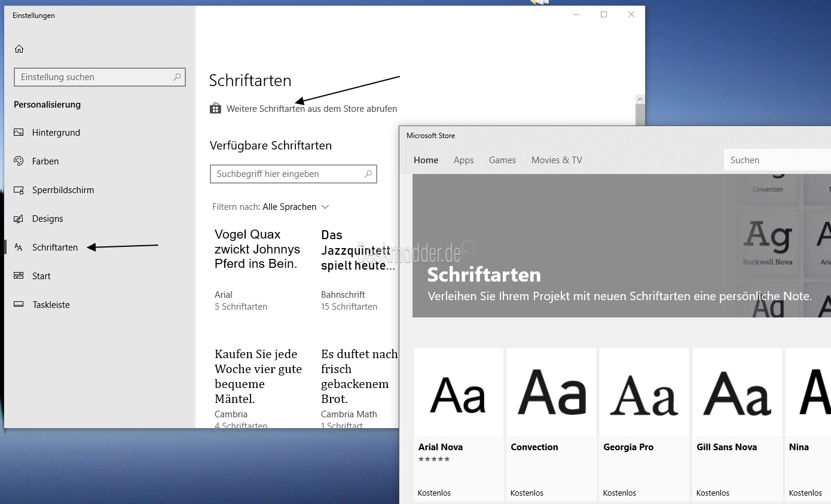Screen dimensions: 831x504
Task: Click the '5 Schriftarten' text under Arial
Action: click(241, 307)
